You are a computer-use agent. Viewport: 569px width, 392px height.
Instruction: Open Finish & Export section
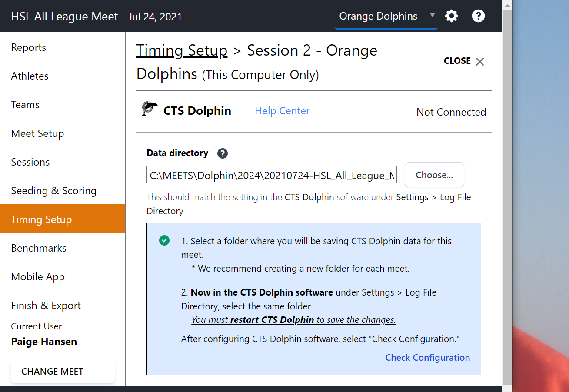coord(63,306)
